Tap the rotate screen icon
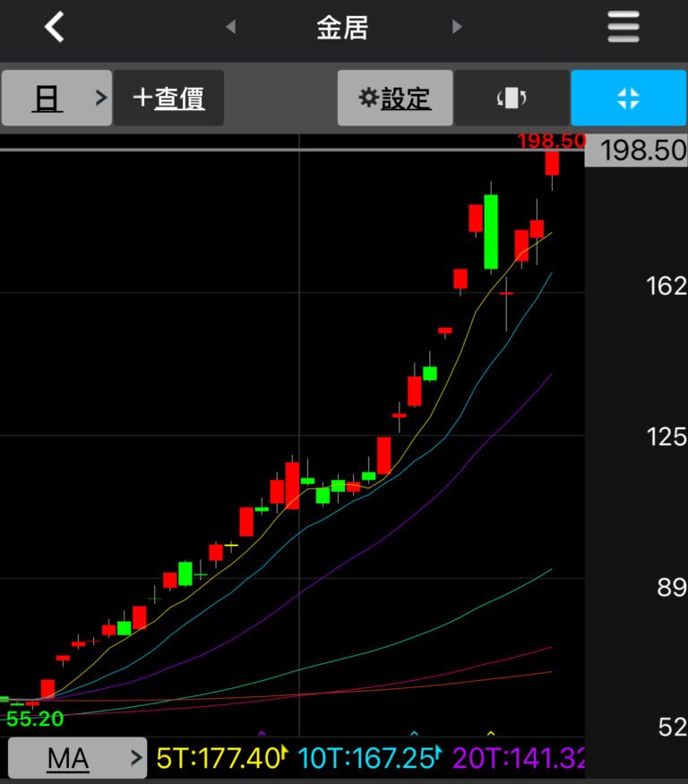 (x=512, y=98)
